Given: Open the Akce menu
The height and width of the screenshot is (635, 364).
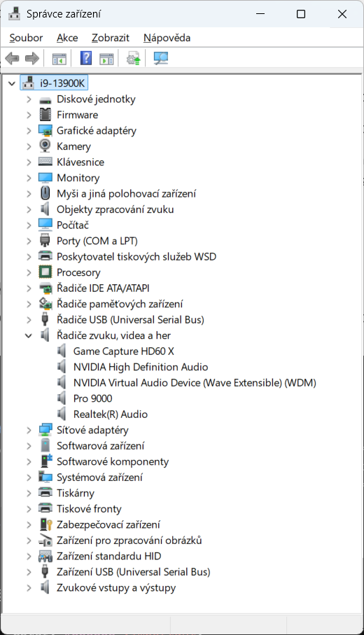Looking at the screenshot, I should pyautogui.click(x=67, y=38).
